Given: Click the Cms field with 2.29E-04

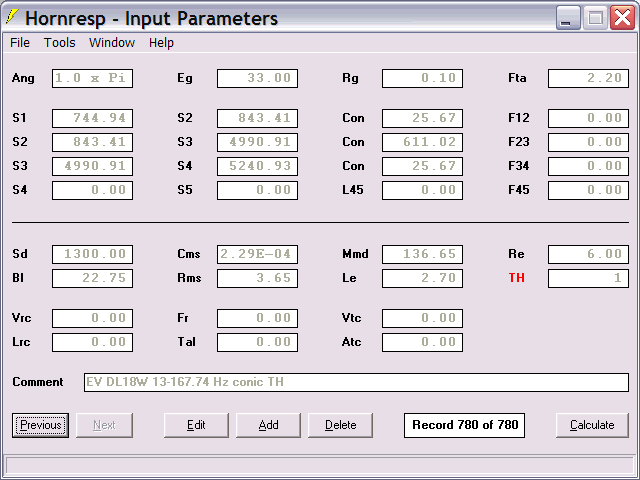Looking at the screenshot, I should [x=258, y=255].
